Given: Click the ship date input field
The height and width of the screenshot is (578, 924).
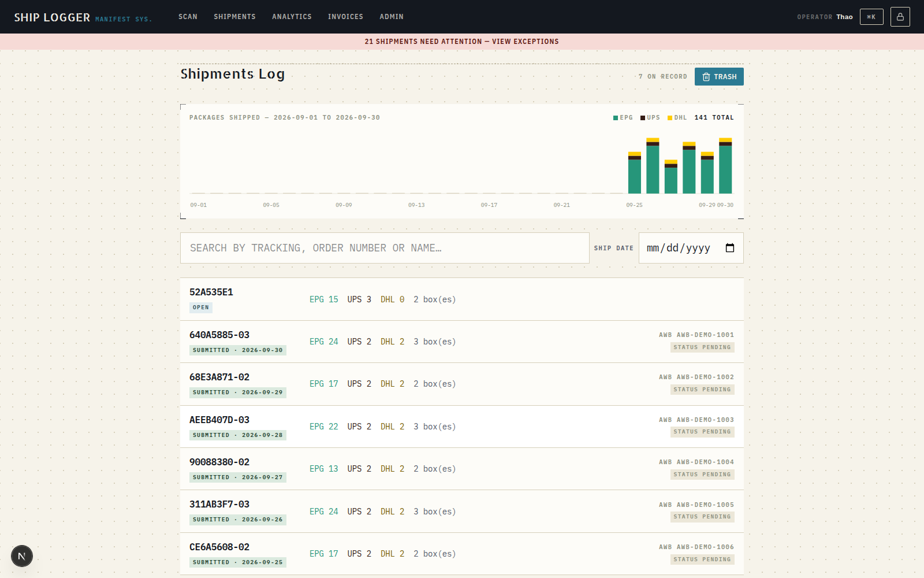Looking at the screenshot, I should point(691,248).
